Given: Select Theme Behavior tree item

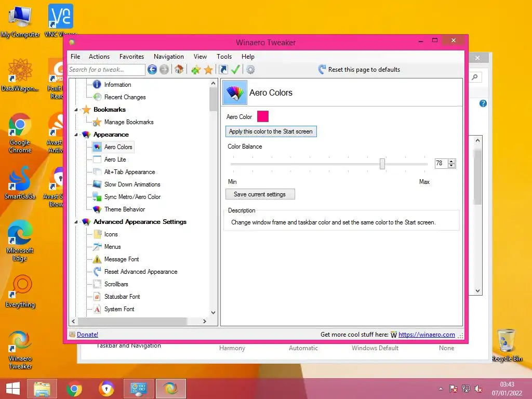Looking at the screenshot, I should point(125,209).
